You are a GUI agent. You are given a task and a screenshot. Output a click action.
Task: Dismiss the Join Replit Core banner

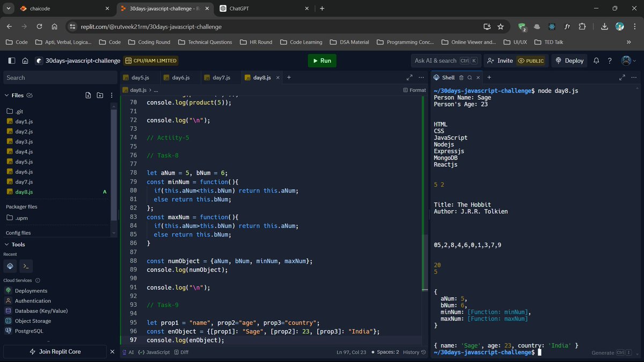pos(112,352)
